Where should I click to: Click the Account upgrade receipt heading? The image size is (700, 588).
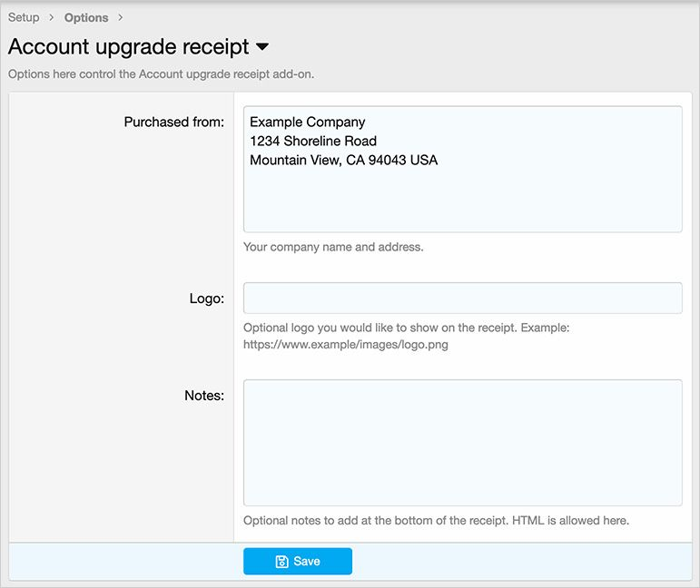click(128, 46)
